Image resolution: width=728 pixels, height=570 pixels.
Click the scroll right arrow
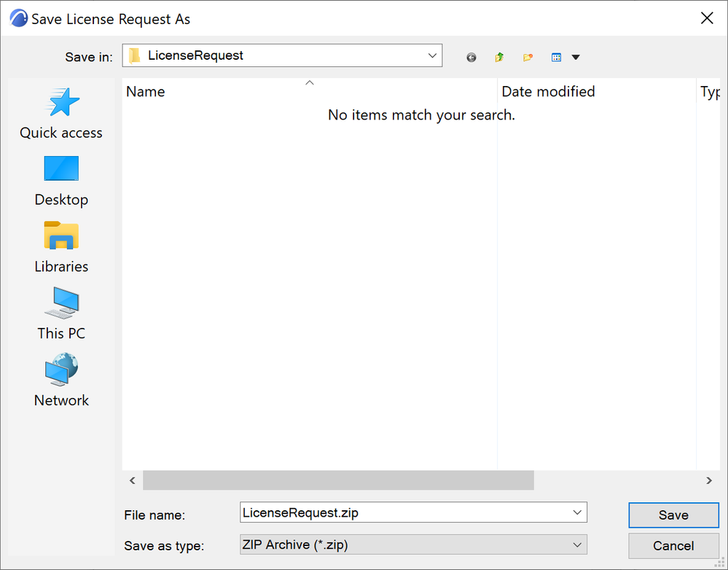(x=709, y=480)
